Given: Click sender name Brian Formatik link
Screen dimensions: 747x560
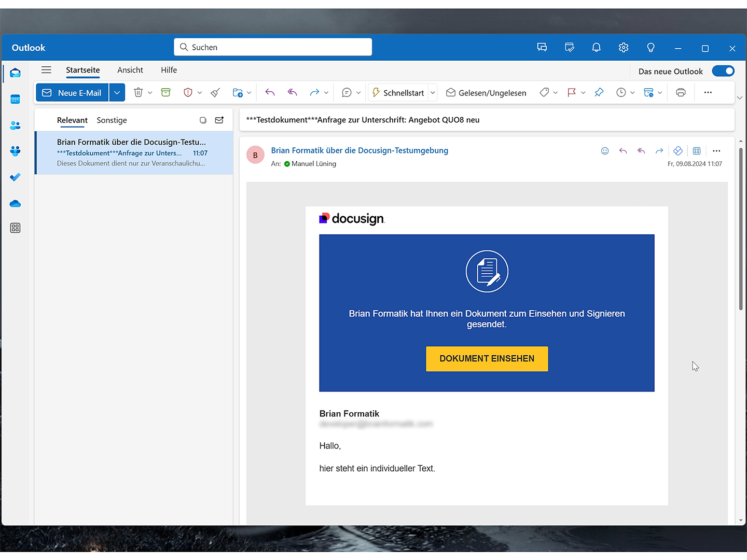Looking at the screenshot, I should click(359, 150).
